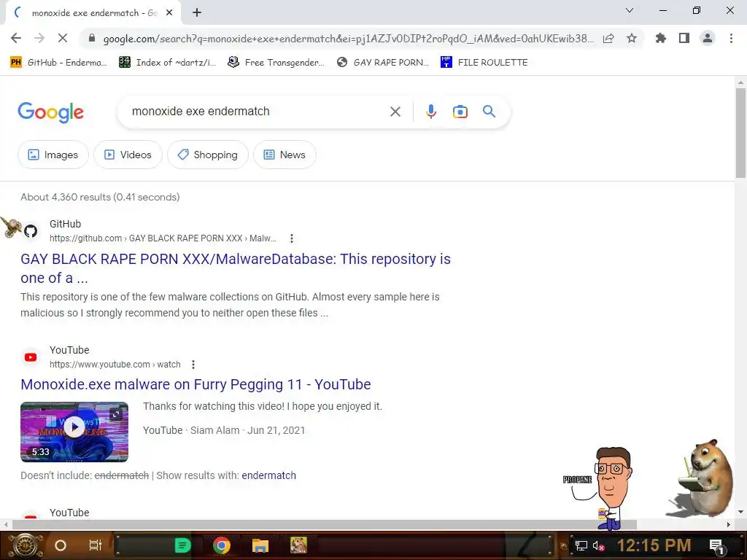Click the "Siam Alam · Jun 21, 2021" text

(248, 430)
